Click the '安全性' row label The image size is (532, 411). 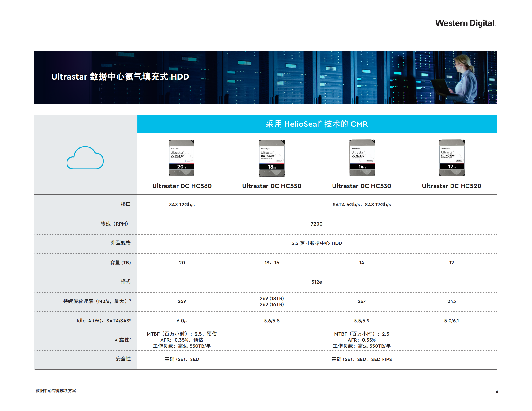click(x=123, y=359)
